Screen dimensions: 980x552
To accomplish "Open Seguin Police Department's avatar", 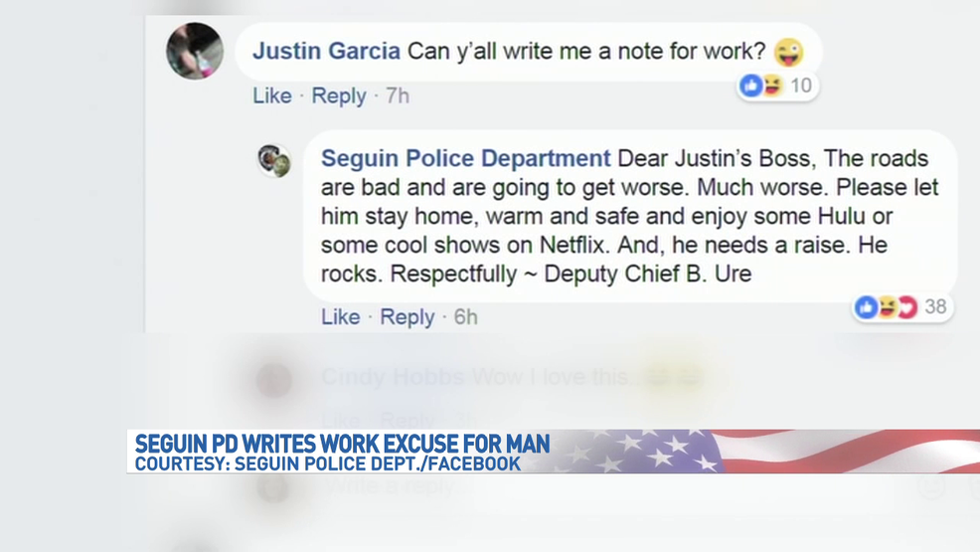I will click(273, 160).
